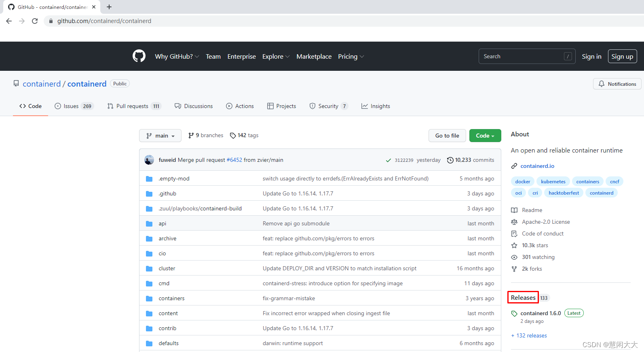Open the Discussions tab

point(194,106)
